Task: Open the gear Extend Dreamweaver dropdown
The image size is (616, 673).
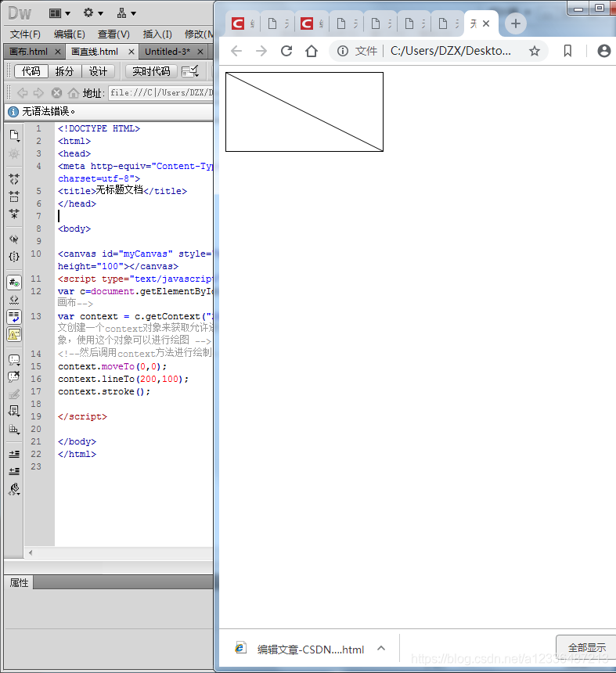Action: pyautogui.click(x=93, y=13)
